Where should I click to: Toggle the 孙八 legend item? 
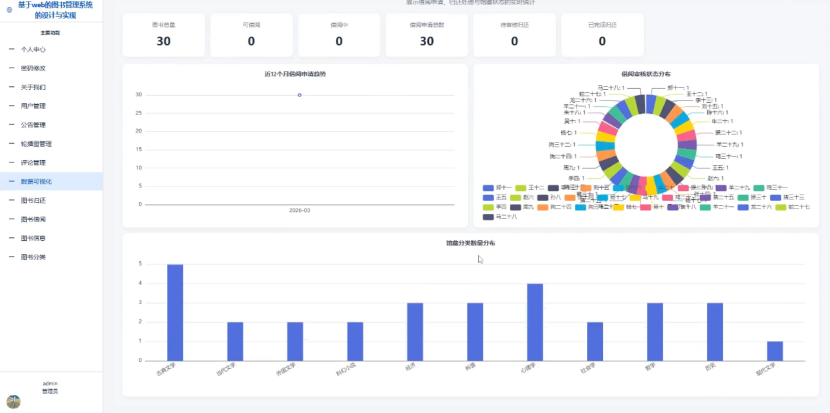tap(548, 197)
